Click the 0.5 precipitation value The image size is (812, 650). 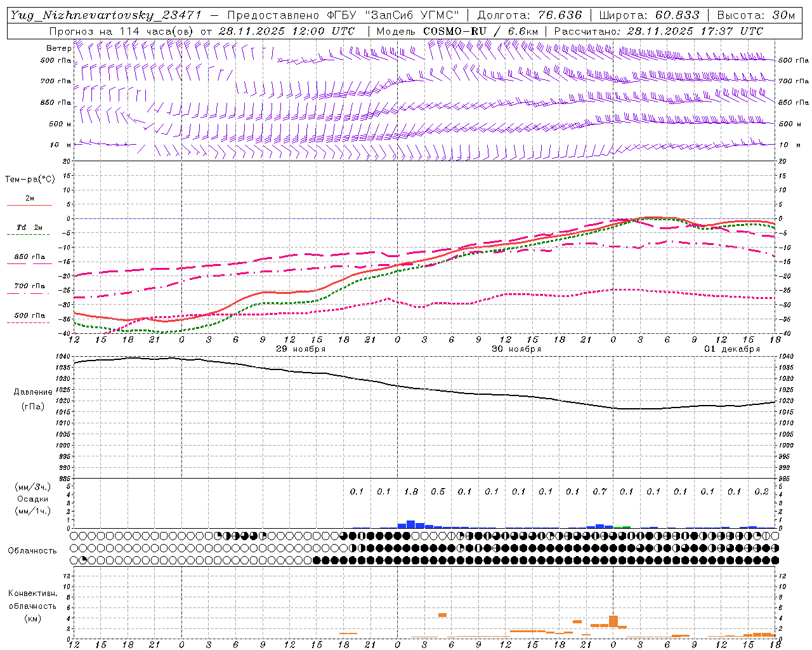438,491
